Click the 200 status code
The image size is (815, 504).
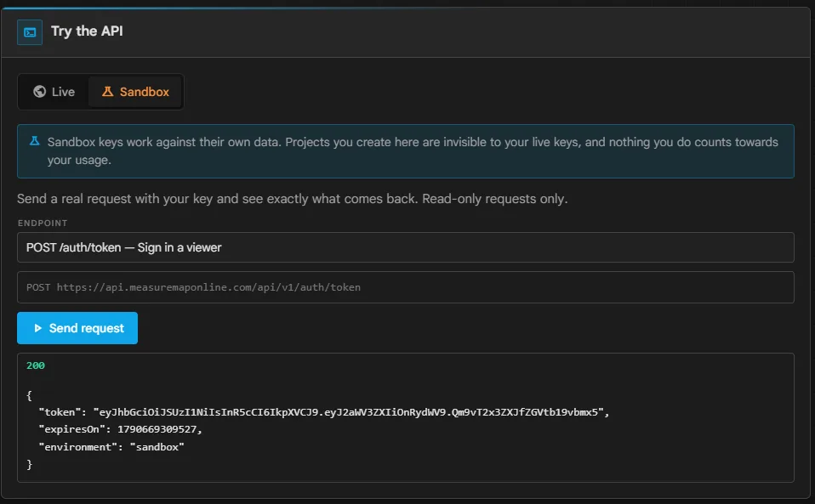point(36,365)
